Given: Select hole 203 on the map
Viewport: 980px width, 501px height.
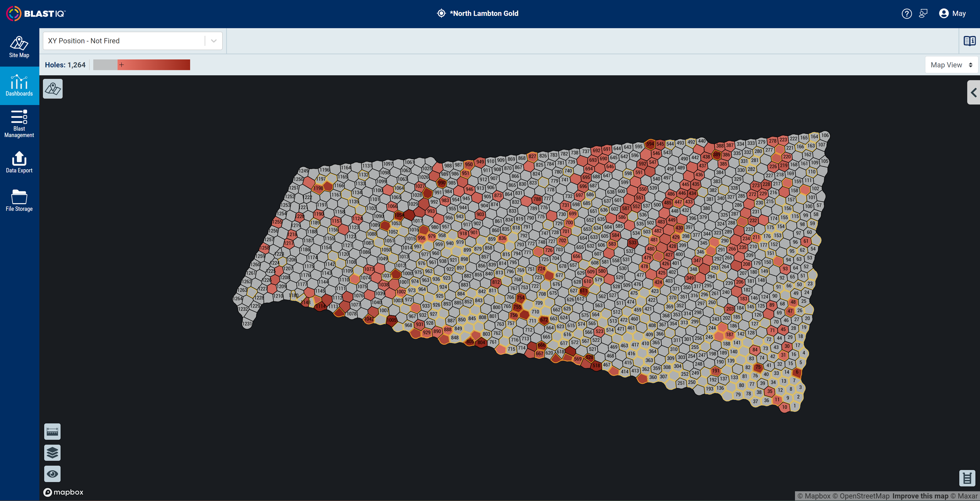Looking at the screenshot, I should [730, 309].
